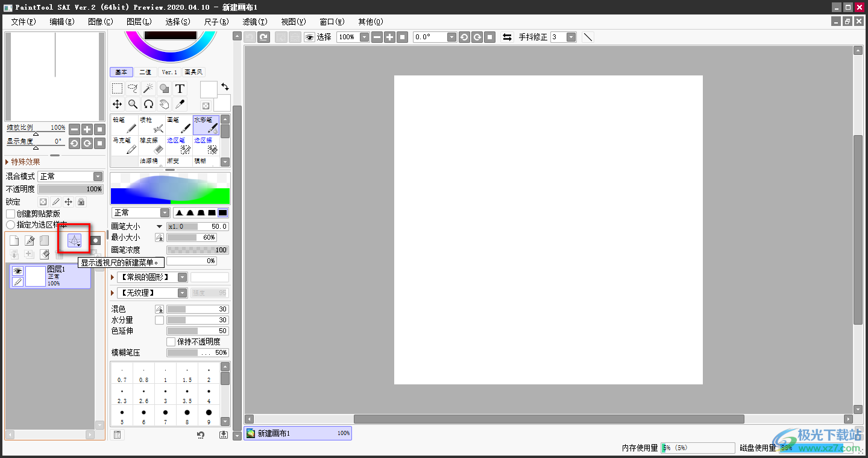This screenshot has height=458, width=868.
Task: Enable 创建剪贴蒙版 checkbox
Action: pos(10,214)
